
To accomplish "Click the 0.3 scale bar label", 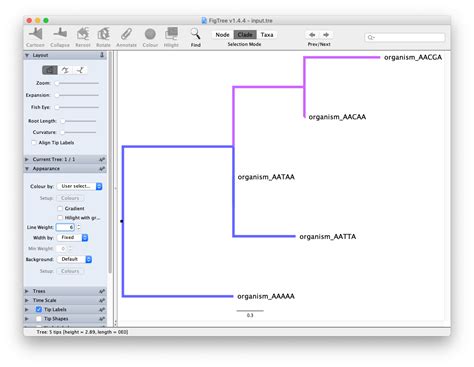I will [250, 315].
